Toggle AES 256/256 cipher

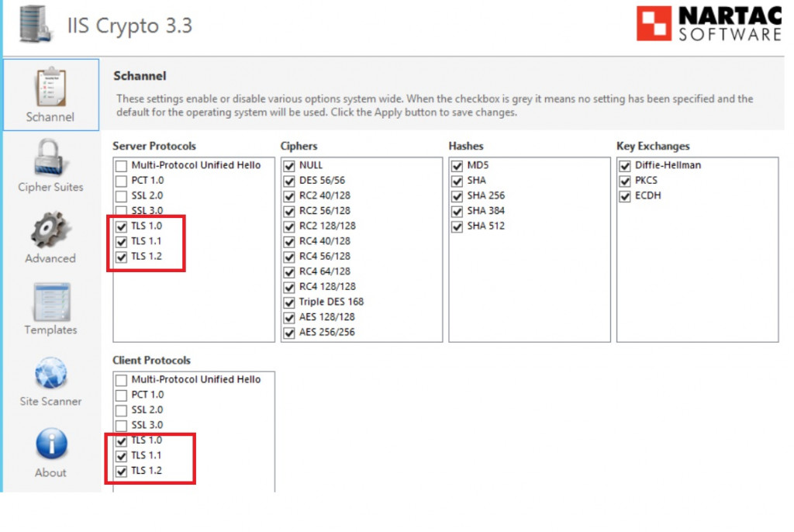pyautogui.click(x=289, y=333)
